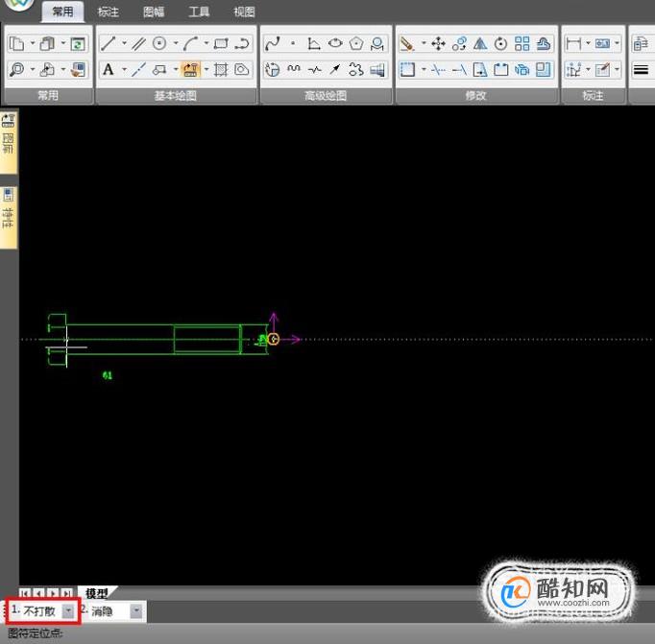This screenshot has width=655, height=644.
Task: Go to first sheet navigation button
Action: pos(25,593)
